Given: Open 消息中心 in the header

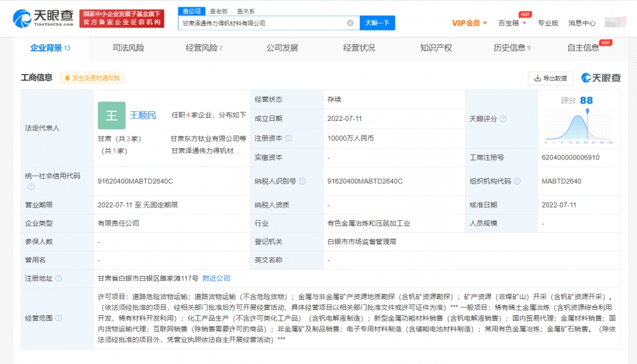Looking at the screenshot, I should coord(582,23).
